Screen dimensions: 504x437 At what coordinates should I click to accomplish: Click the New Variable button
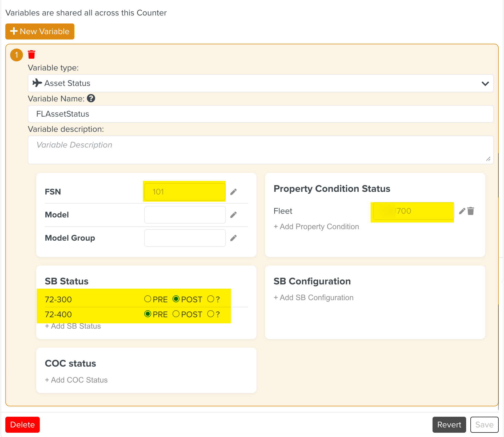pyautogui.click(x=40, y=31)
